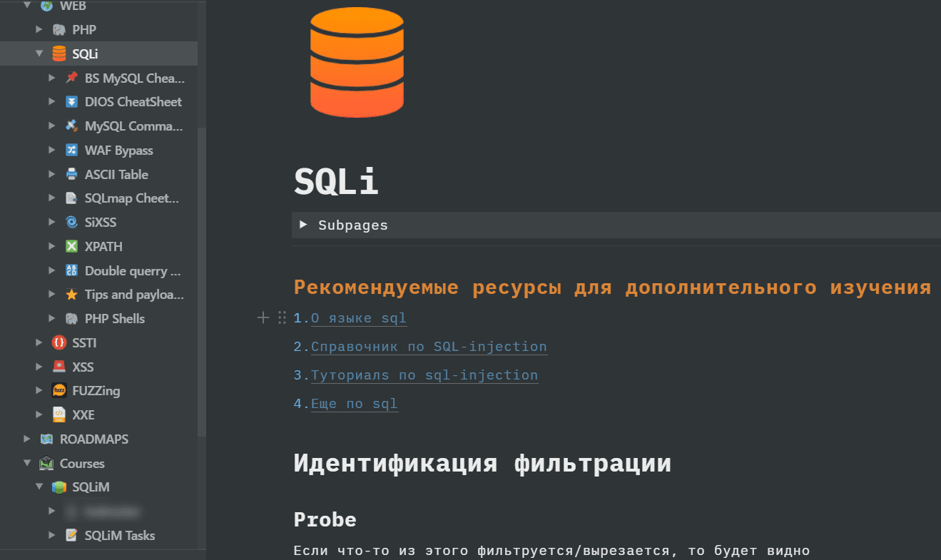Open the XPATH page
The image size is (941, 560).
pos(103,246)
